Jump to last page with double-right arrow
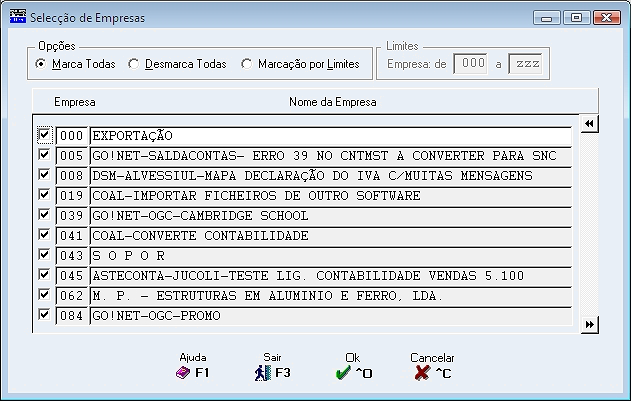 click(590, 325)
